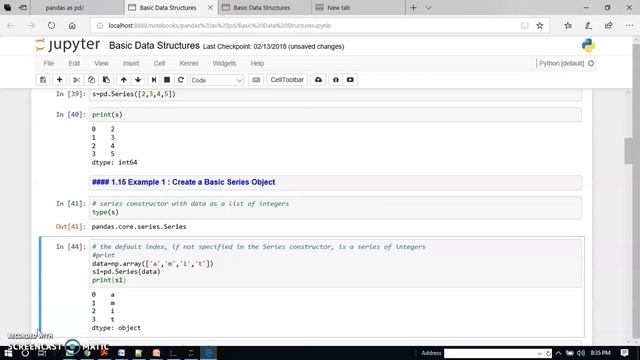Open the browser settings and more menu
Screen dimensions: 640x360
[x=629, y=25]
